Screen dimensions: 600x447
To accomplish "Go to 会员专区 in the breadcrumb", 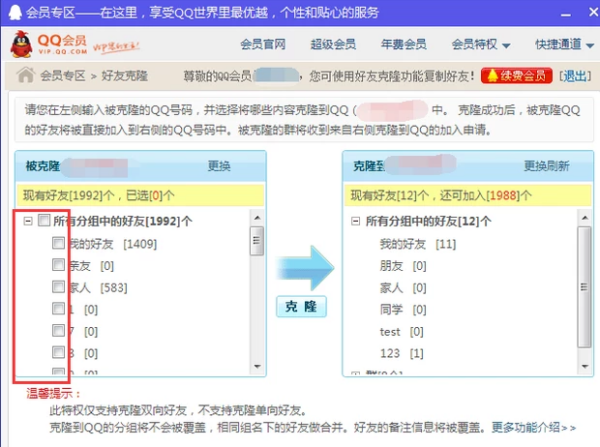I will (x=63, y=75).
